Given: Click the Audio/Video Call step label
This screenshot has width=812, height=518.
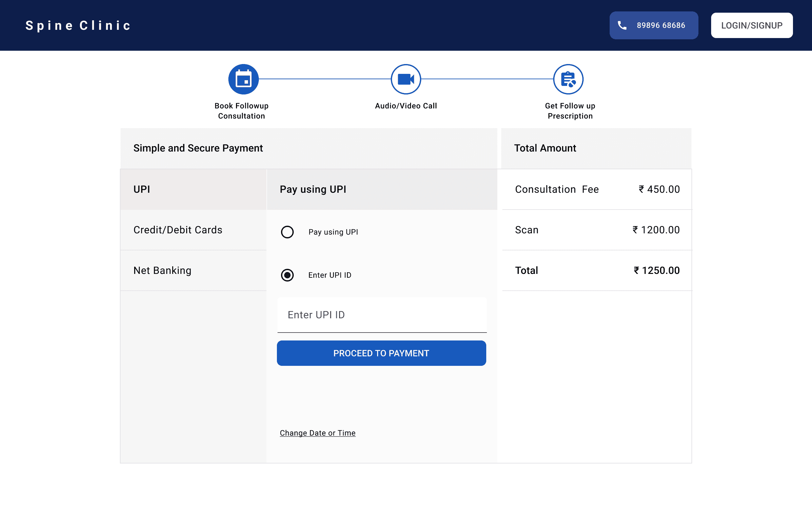Looking at the screenshot, I should point(406,106).
